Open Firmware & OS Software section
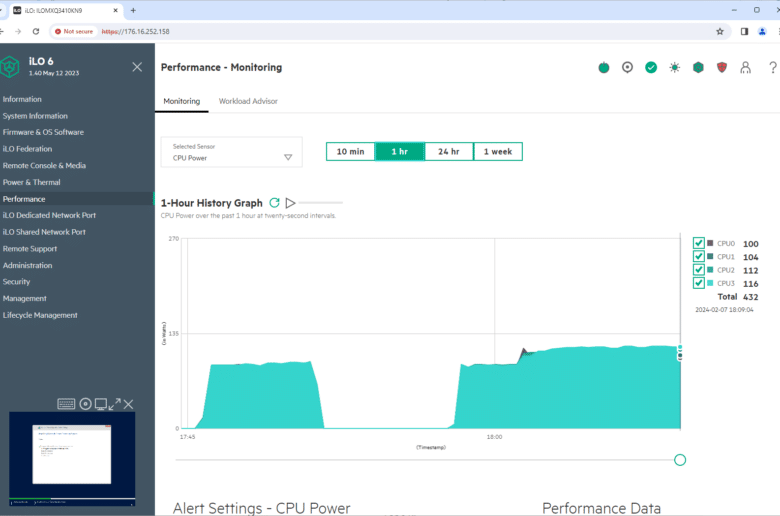Image resolution: width=780 pixels, height=516 pixels. point(43,132)
